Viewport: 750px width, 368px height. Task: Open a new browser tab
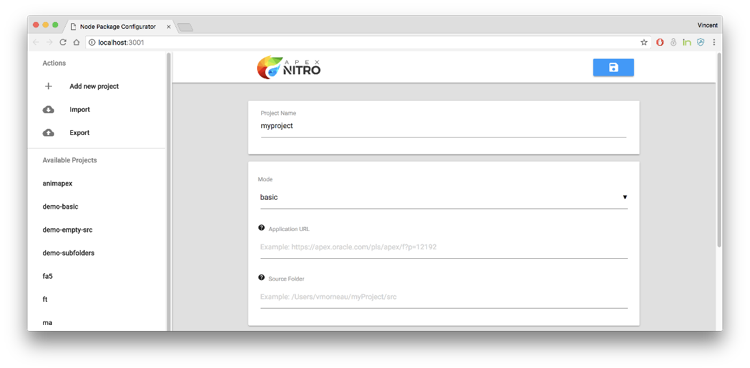[185, 27]
